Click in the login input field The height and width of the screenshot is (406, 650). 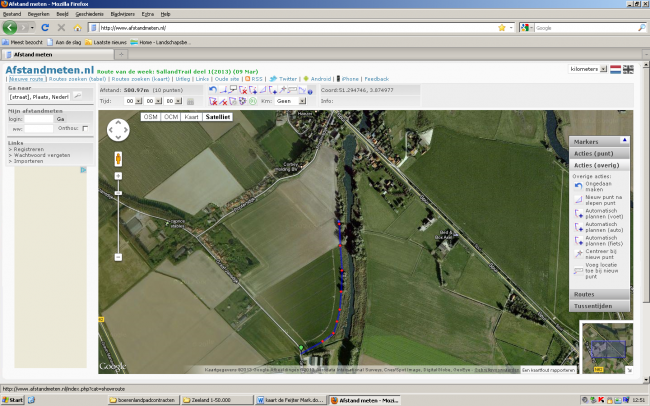tap(39, 119)
